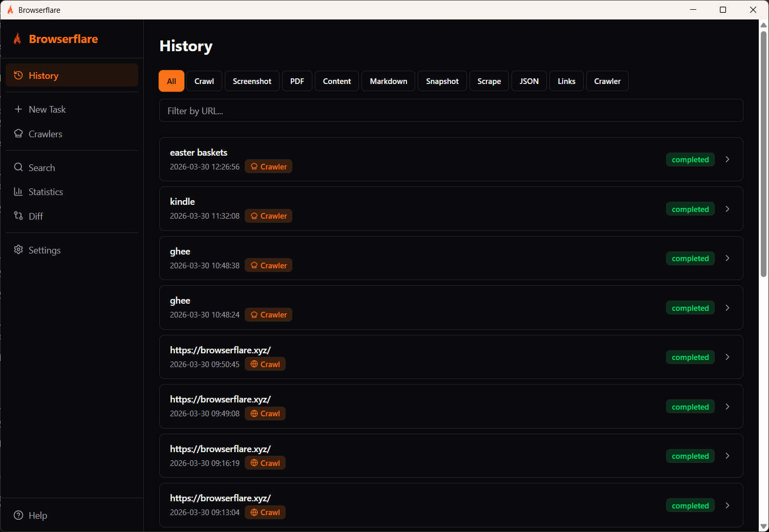Select the Scrape filter tab
Viewport: 769px width, 532px height.
tap(489, 81)
